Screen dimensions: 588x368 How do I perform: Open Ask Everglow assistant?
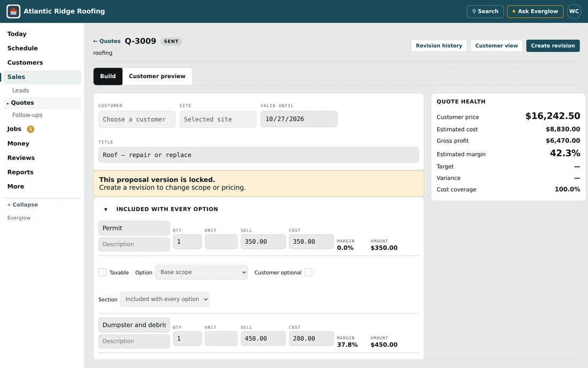pos(535,11)
